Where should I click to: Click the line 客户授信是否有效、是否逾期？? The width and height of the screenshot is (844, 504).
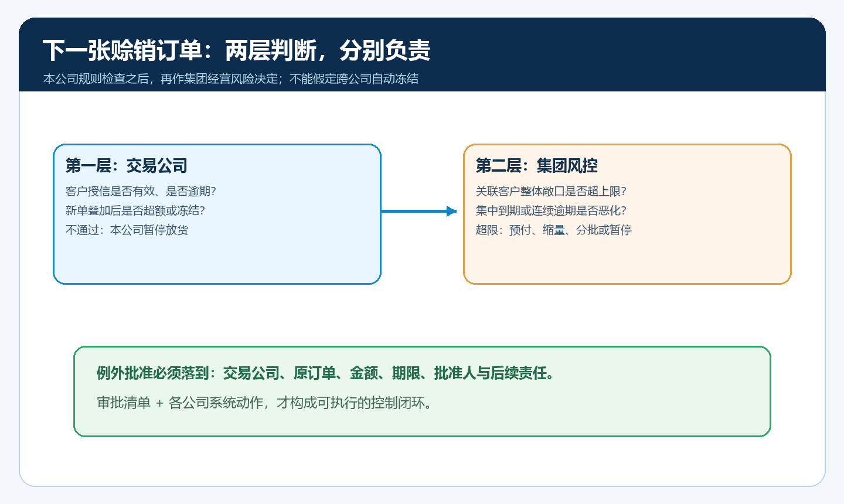(141, 191)
